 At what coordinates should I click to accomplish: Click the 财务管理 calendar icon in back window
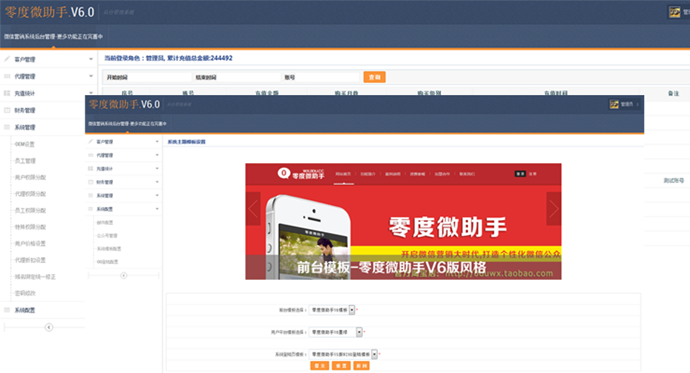[7, 110]
